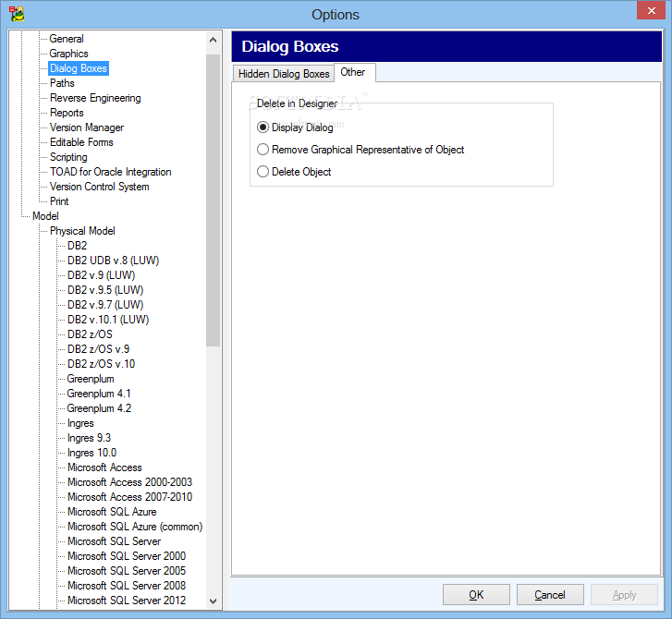Select Microsoft SQL Server without year

click(x=114, y=541)
